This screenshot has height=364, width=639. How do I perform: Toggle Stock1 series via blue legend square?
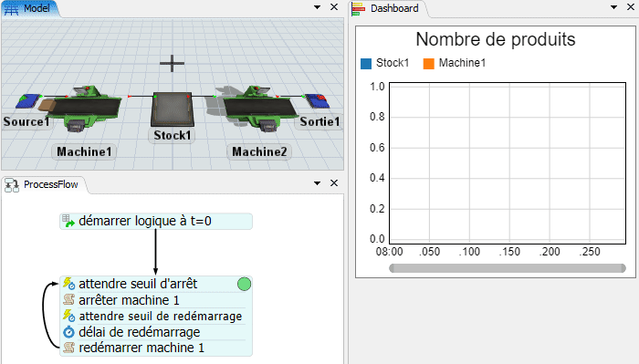366,64
